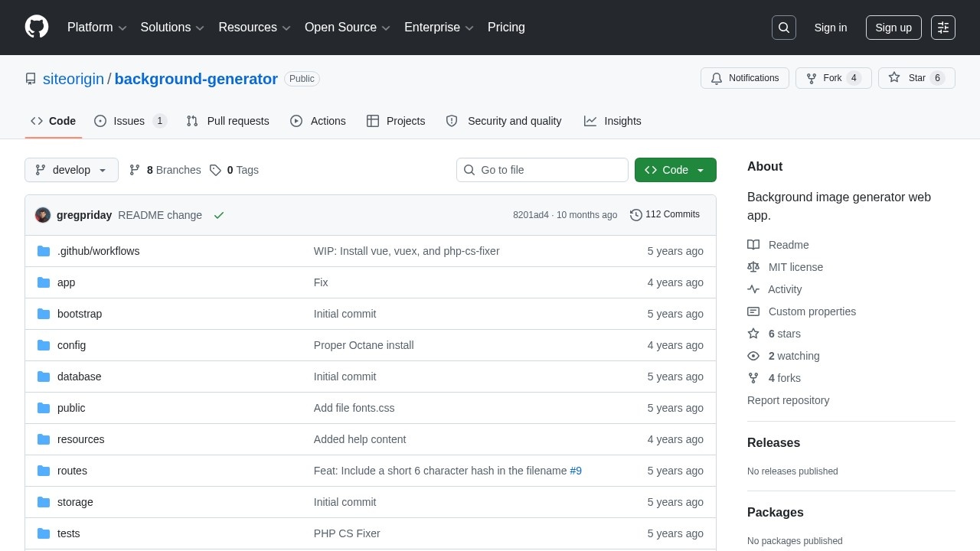This screenshot has height=551, width=980.
Task: Click the gregpriday avatar thumbnail
Action: 43,215
